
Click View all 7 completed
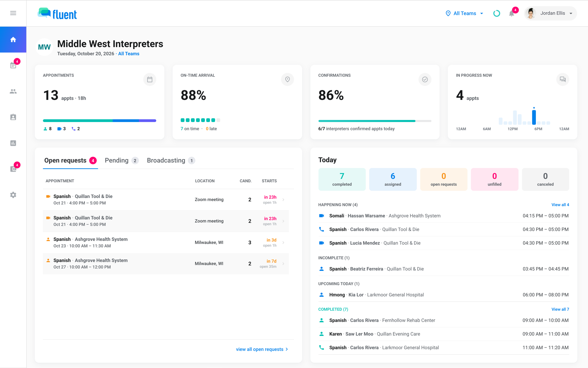[x=560, y=309]
